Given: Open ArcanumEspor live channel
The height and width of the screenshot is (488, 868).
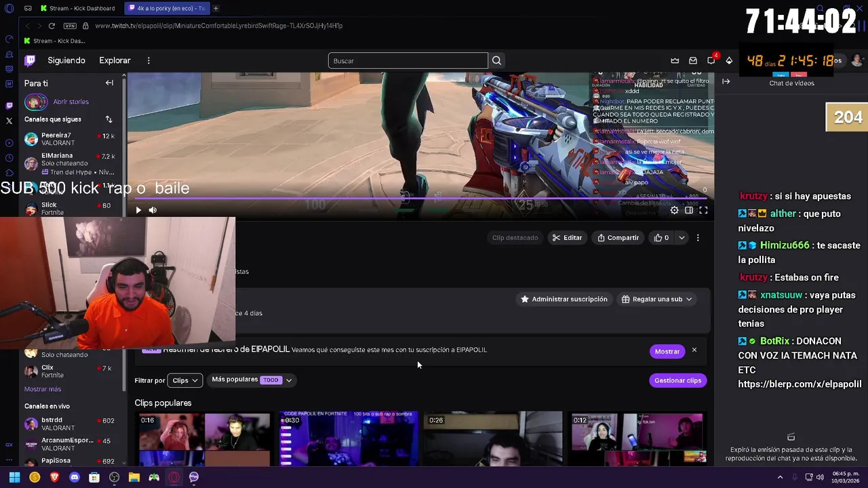Looking at the screenshot, I should (70, 444).
